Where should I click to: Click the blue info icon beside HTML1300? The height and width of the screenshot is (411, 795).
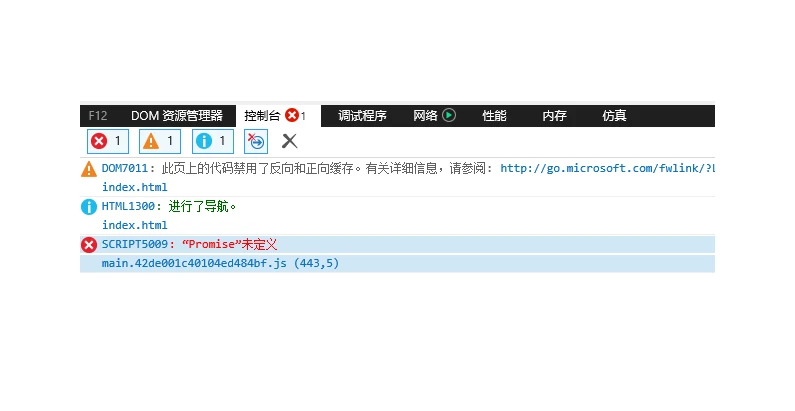click(89, 207)
